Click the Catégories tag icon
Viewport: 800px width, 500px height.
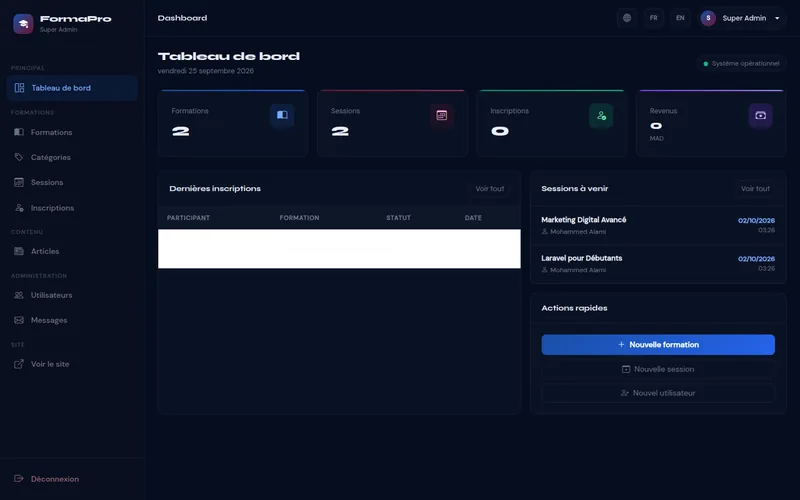[19, 157]
